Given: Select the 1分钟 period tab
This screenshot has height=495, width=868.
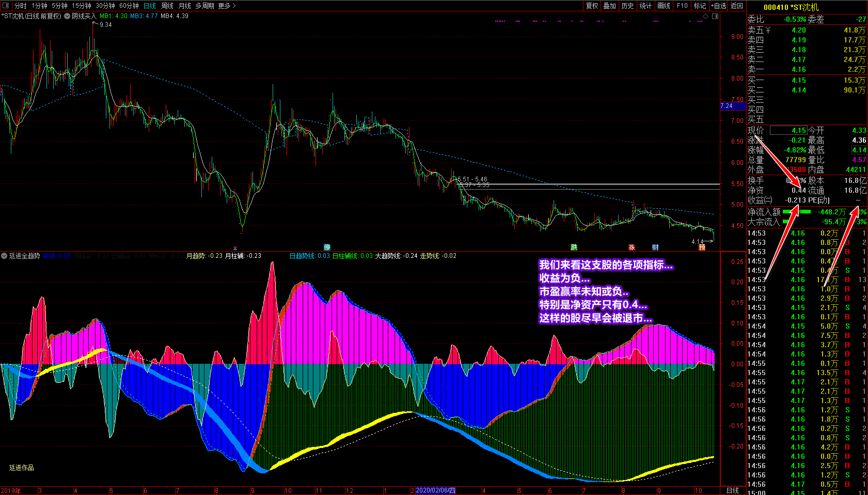Looking at the screenshot, I should [x=39, y=6].
